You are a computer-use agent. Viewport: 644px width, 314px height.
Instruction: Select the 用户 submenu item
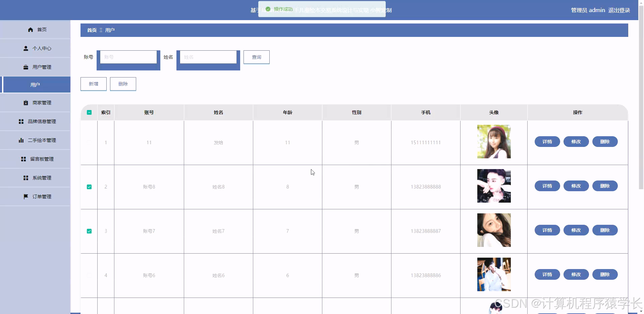tap(35, 85)
